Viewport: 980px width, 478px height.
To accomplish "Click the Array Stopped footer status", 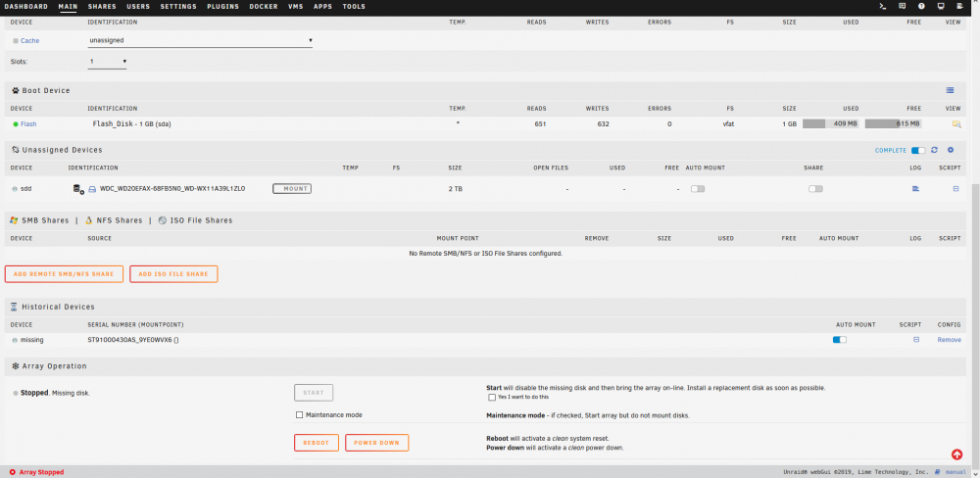I will pyautogui.click(x=37, y=472).
